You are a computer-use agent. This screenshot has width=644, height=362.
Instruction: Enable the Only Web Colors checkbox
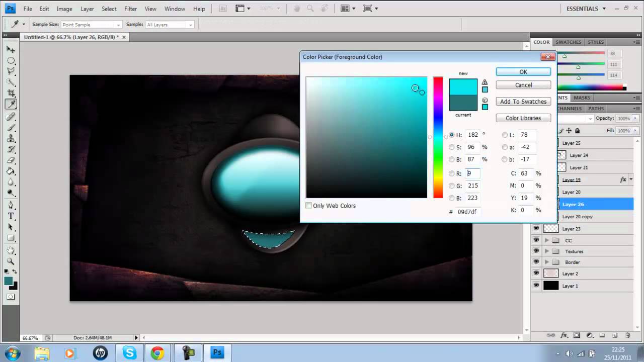308,206
